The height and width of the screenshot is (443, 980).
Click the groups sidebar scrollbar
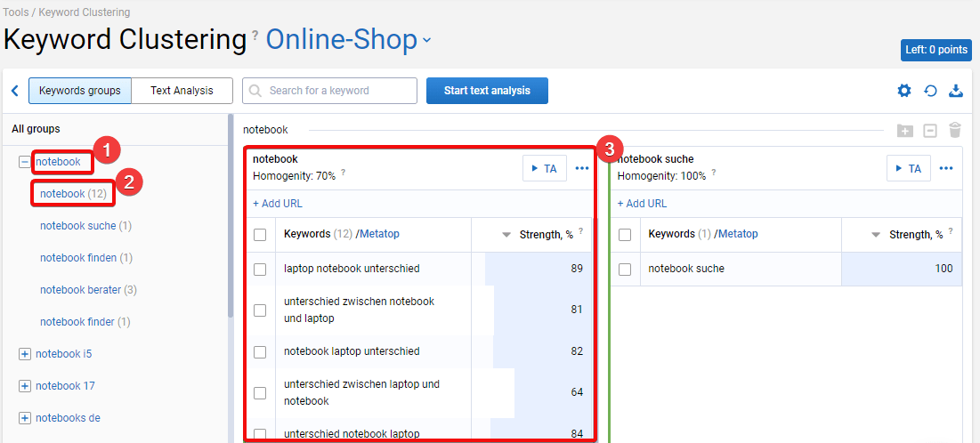pos(231,215)
